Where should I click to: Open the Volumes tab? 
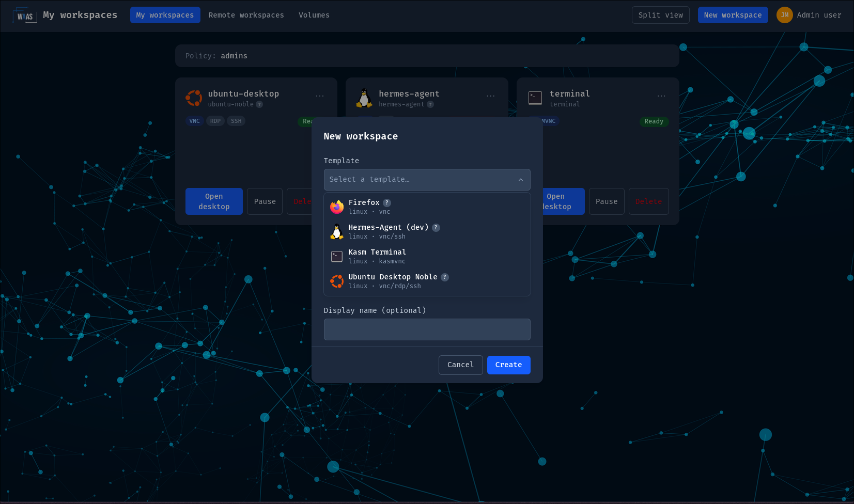click(314, 15)
